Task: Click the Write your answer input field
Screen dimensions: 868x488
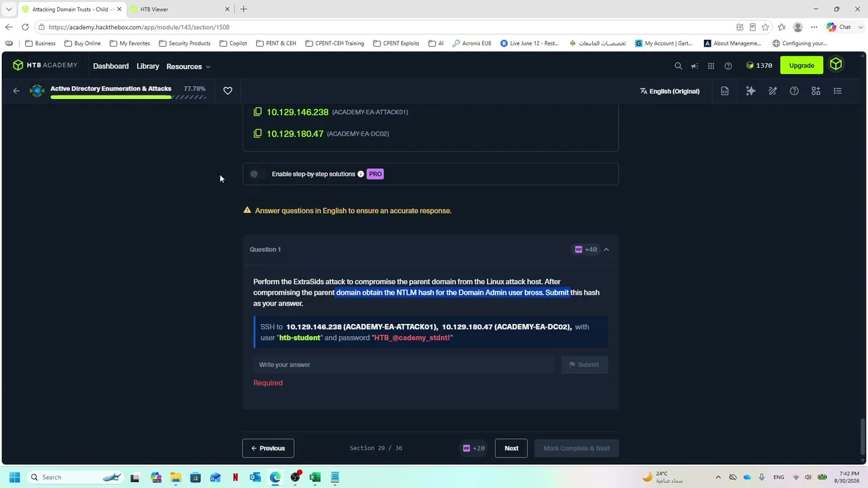Action: tap(403, 365)
